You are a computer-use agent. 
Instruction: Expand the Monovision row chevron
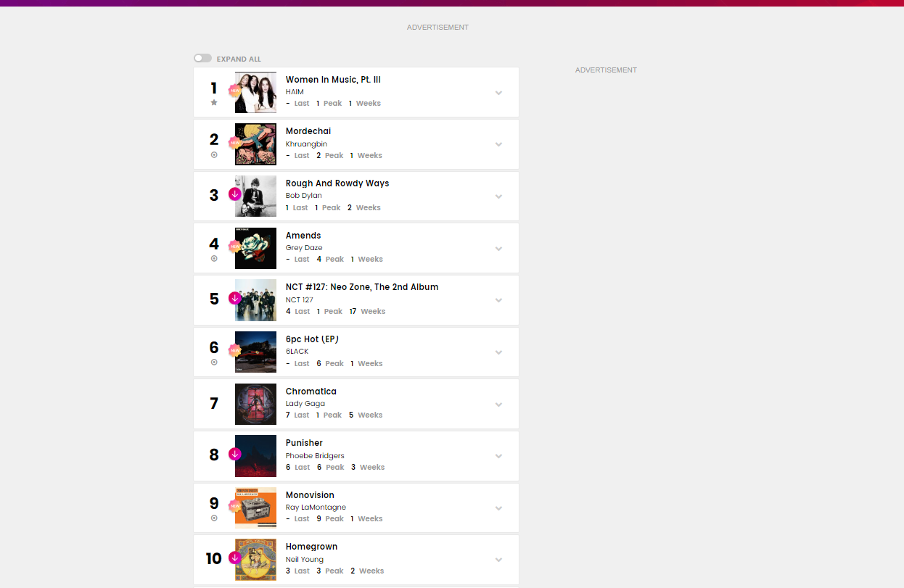(498, 508)
